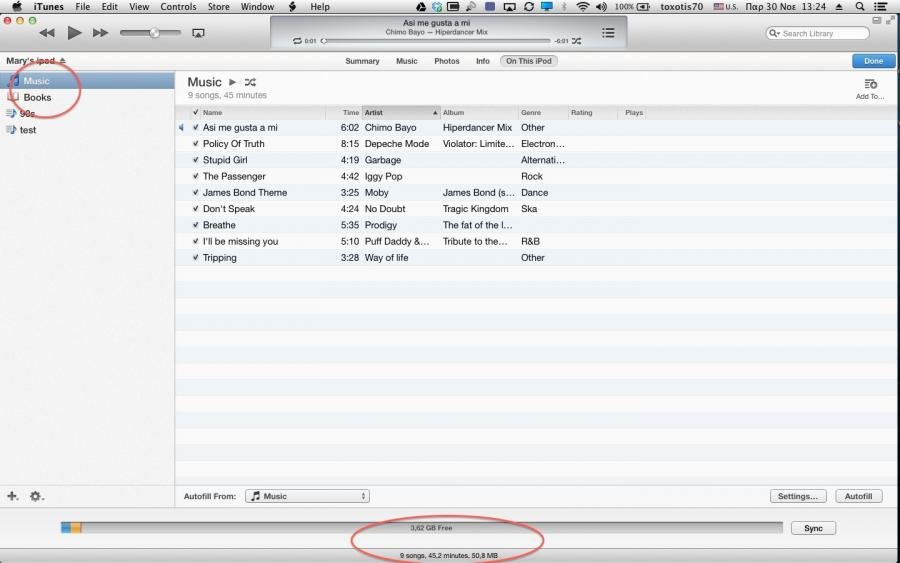This screenshot has height=563, width=900.
Task: Uncheck the Asi me gusta a mi checkbox
Action: [x=196, y=127]
